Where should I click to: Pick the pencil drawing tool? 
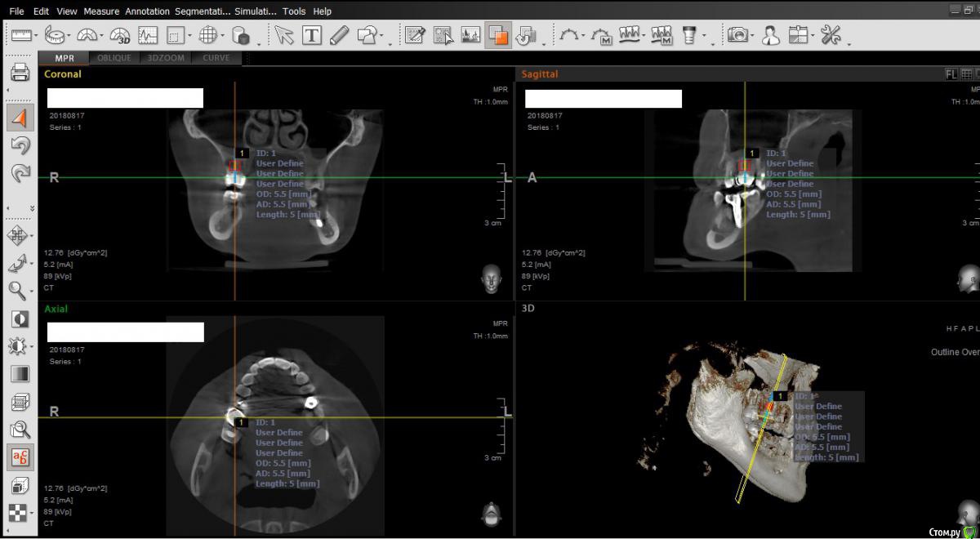coord(340,35)
